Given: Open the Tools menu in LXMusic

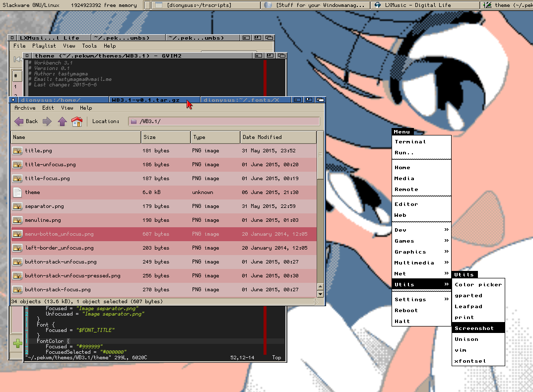Looking at the screenshot, I should click(x=89, y=46).
